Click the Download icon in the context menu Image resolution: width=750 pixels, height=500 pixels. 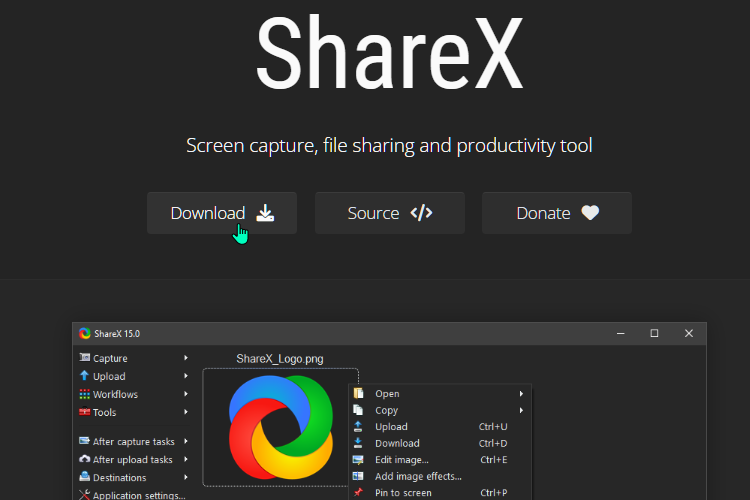358,443
